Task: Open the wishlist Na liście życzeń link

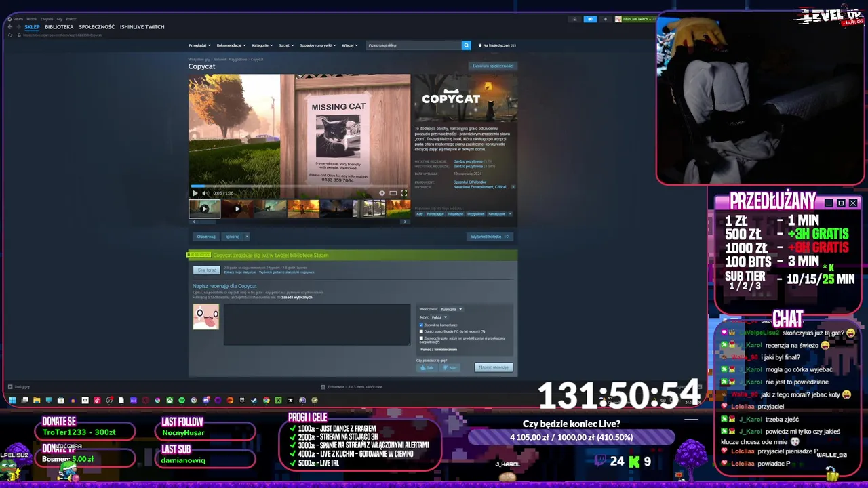Action: click(x=497, y=45)
